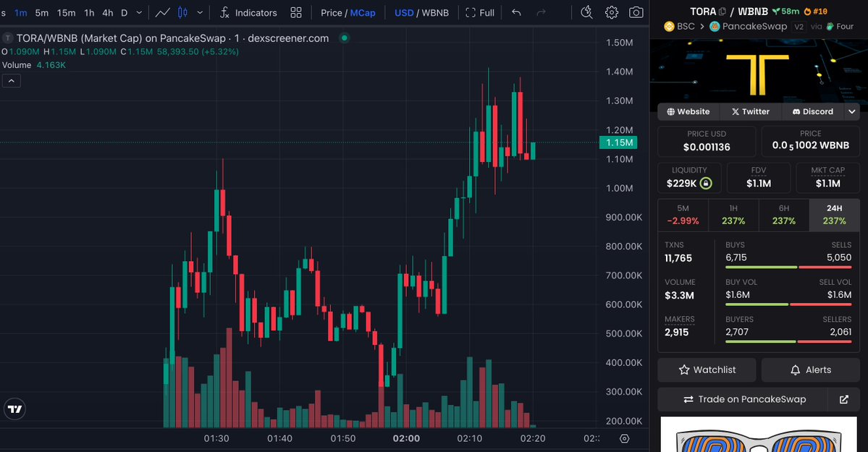The width and height of the screenshot is (868, 452).
Task: Open the timeframe dropdown arrow after D
Action: 139,12
